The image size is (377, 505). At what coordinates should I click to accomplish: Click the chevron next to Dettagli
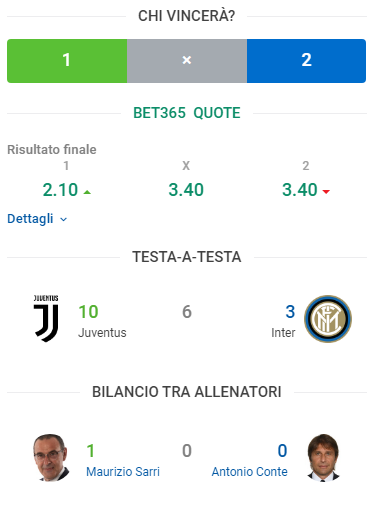pos(63,219)
